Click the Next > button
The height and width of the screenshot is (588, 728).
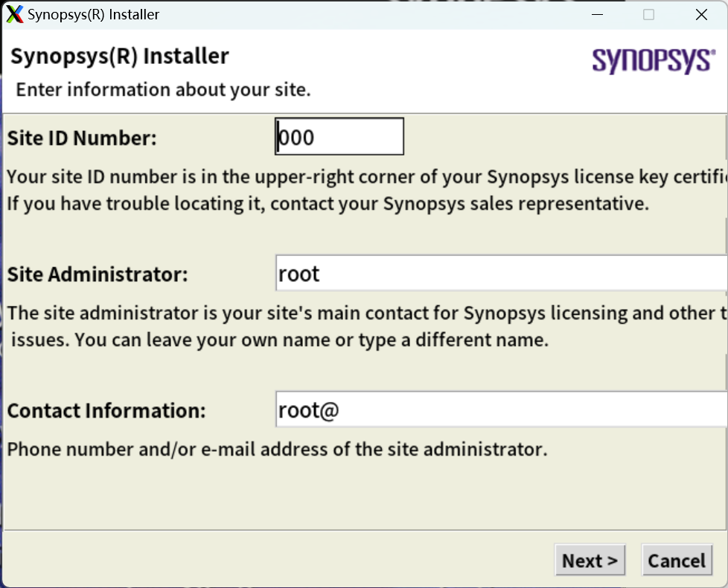590,560
